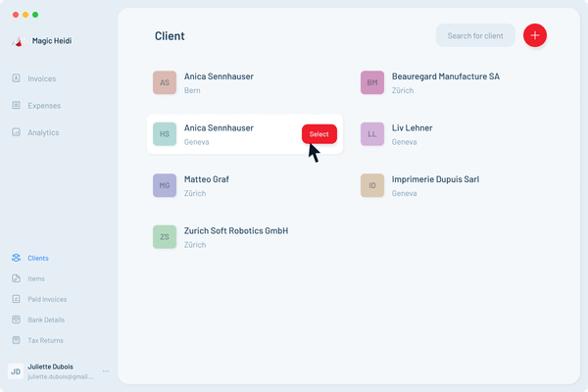Go to Paid Invoices

47,299
